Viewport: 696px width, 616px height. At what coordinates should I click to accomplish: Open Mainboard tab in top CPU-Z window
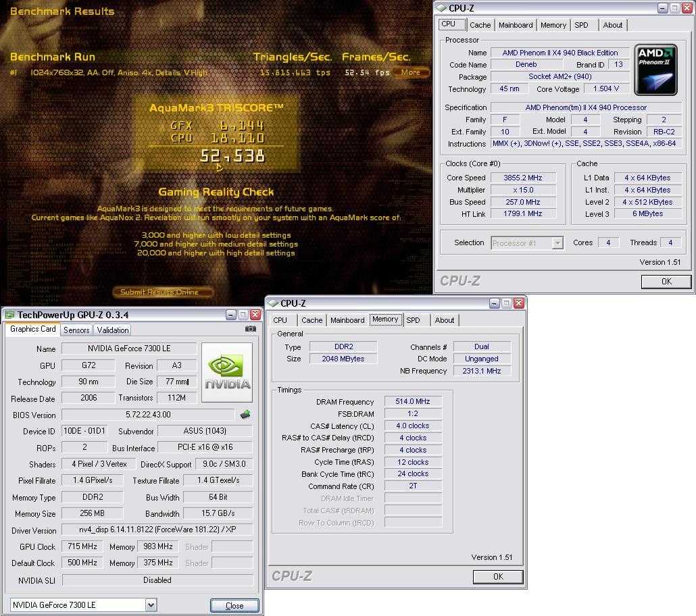(x=516, y=25)
